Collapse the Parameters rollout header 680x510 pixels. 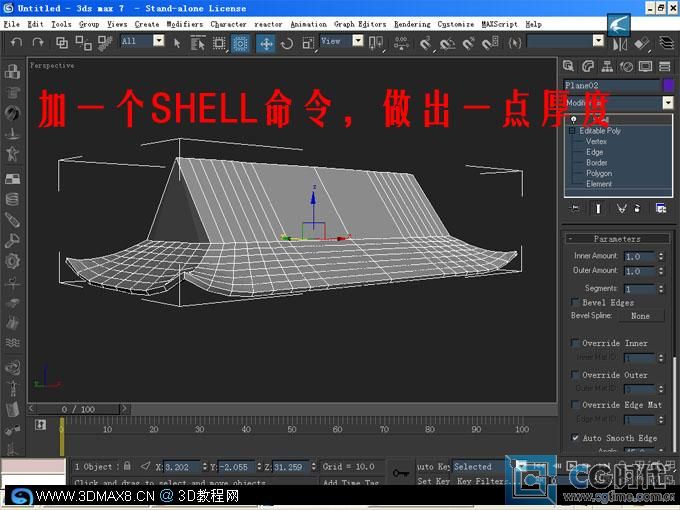[x=617, y=239]
